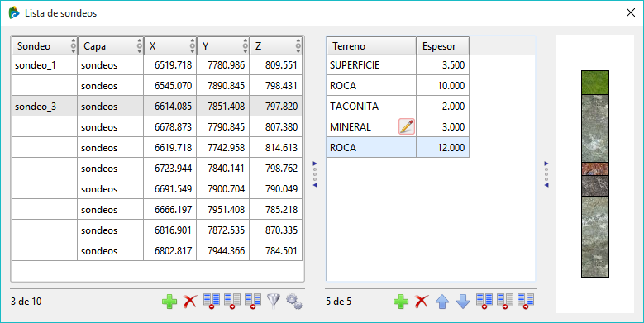644x323 pixels.
Task: Click '5 de 5' record counter
Action: 339,302
